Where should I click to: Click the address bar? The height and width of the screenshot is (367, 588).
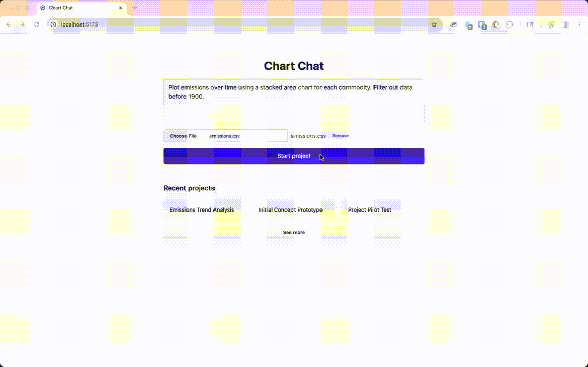pyautogui.click(x=204, y=24)
